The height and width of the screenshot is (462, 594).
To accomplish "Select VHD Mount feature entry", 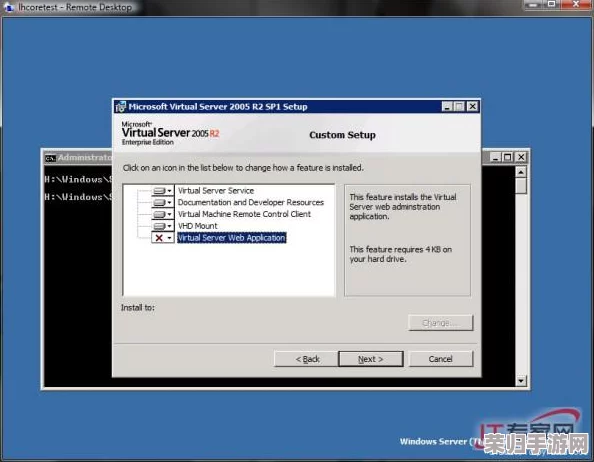I will tap(198, 226).
